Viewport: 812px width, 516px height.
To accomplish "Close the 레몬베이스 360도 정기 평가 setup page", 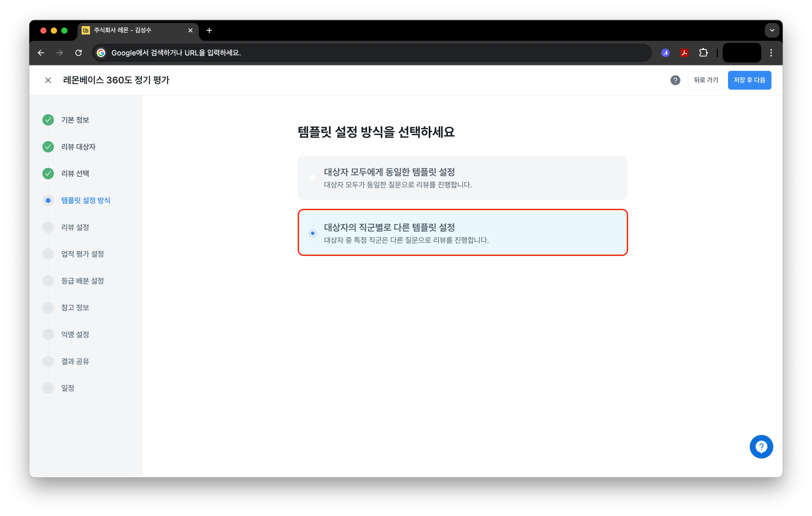I will point(48,80).
